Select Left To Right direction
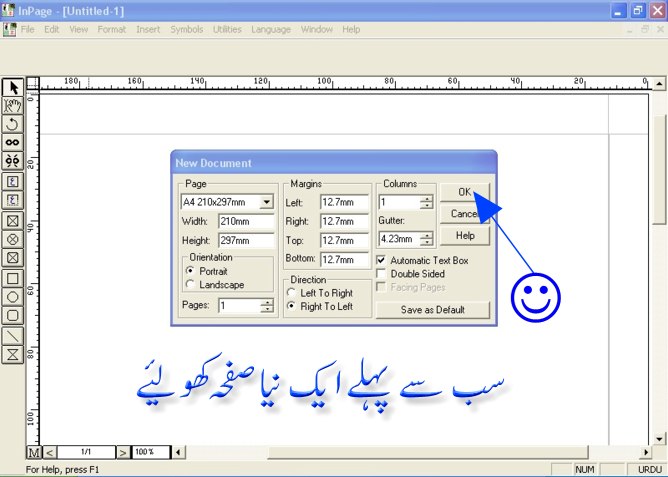The width and height of the screenshot is (668, 477). [291, 293]
